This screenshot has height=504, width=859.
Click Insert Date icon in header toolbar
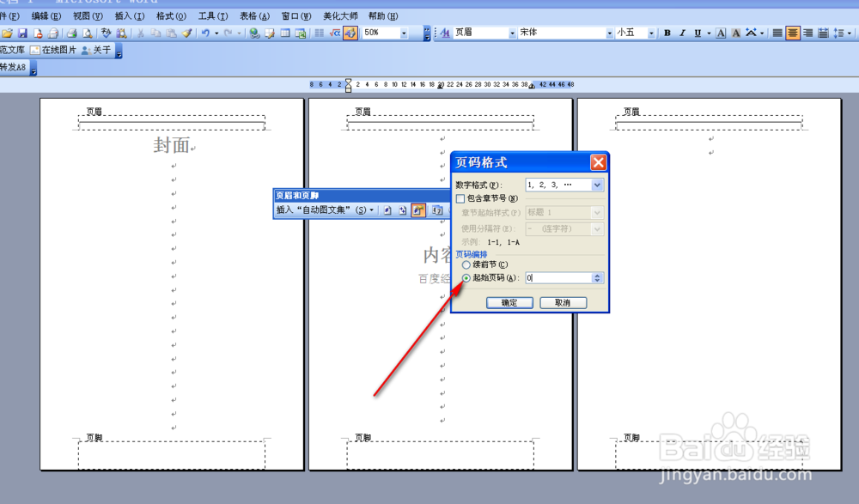pyautogui.click(x=437, y=210)
